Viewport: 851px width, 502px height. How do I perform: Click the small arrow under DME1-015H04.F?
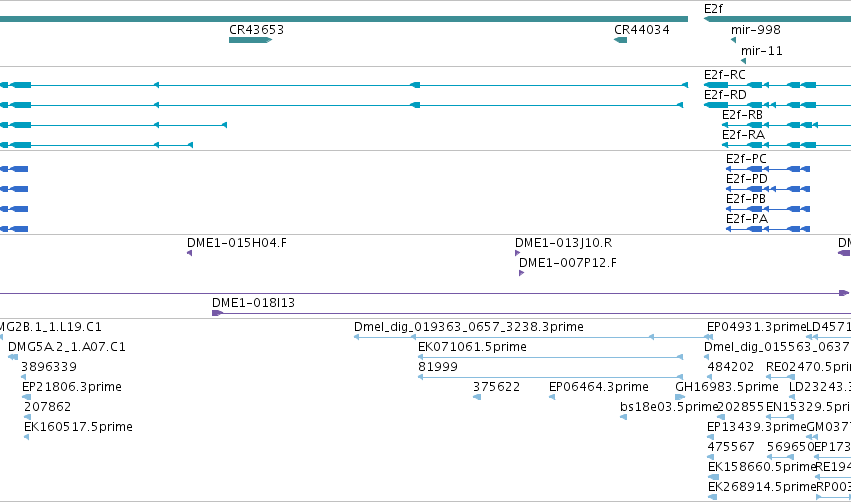pos(189,253)
